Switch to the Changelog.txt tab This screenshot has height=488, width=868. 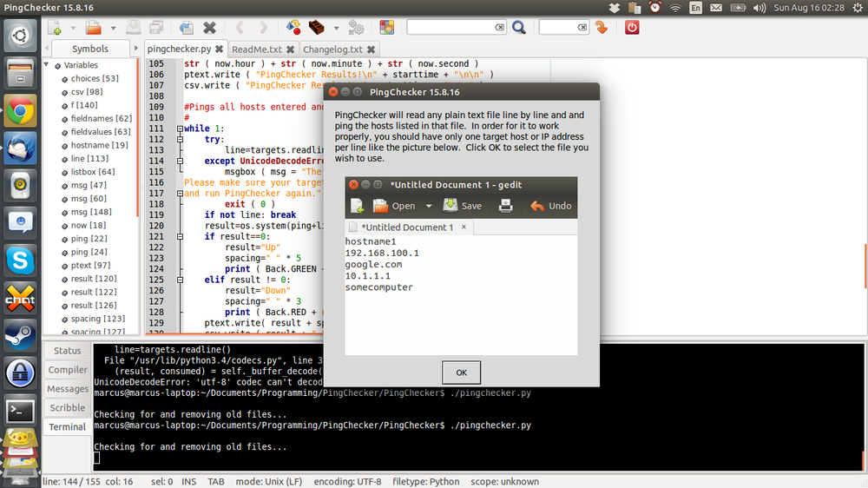pos(332,49)
